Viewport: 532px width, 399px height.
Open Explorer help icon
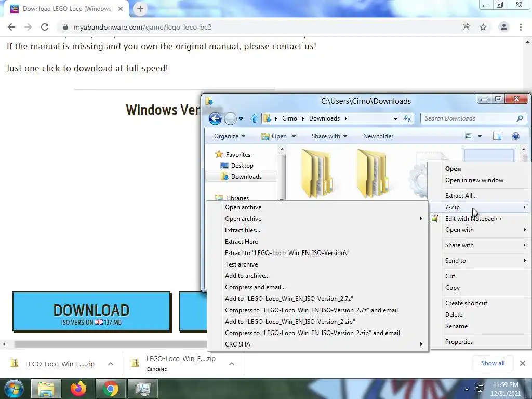click(x=516, y=136)
